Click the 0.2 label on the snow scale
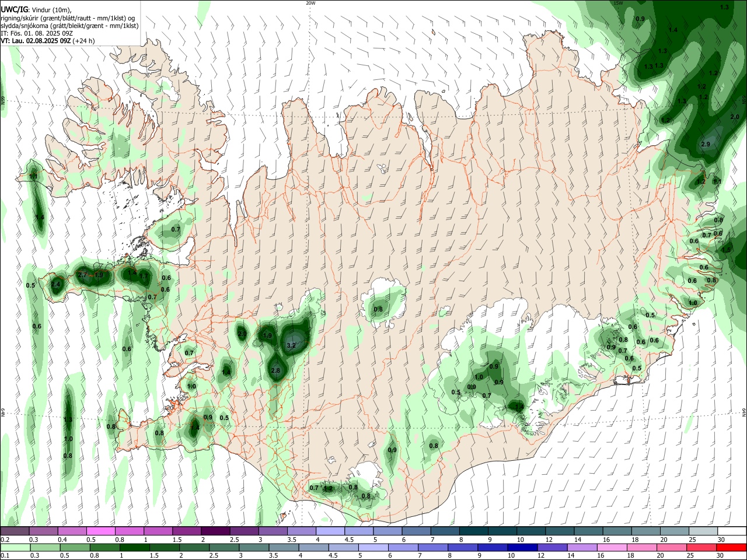This screenshot has height=560, width=747. pos(5,540)
